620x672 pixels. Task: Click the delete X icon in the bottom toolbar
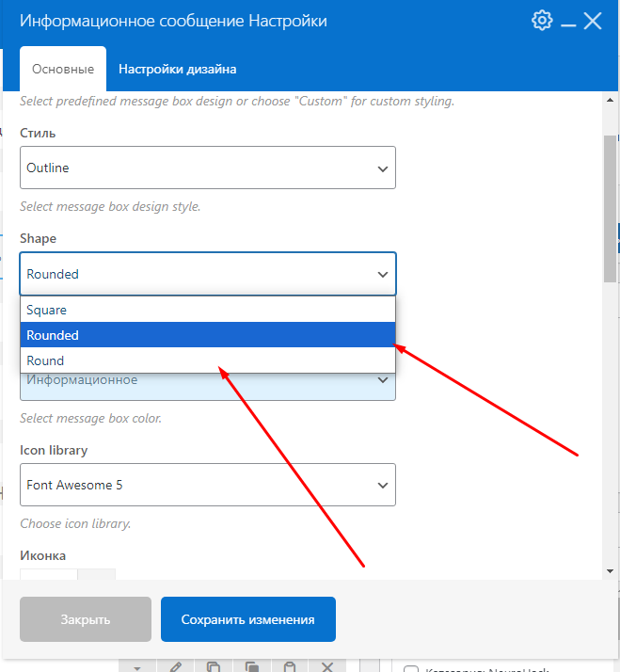(327, 666)
